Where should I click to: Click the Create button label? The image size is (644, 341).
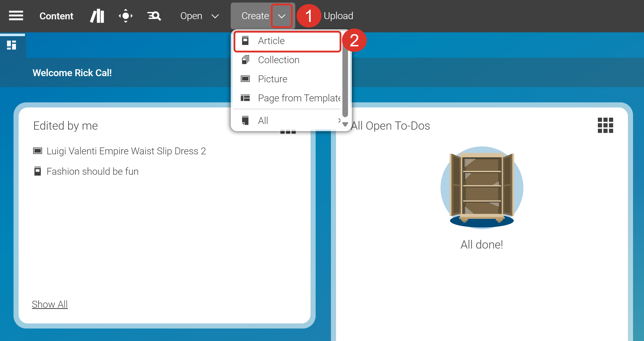255,16
